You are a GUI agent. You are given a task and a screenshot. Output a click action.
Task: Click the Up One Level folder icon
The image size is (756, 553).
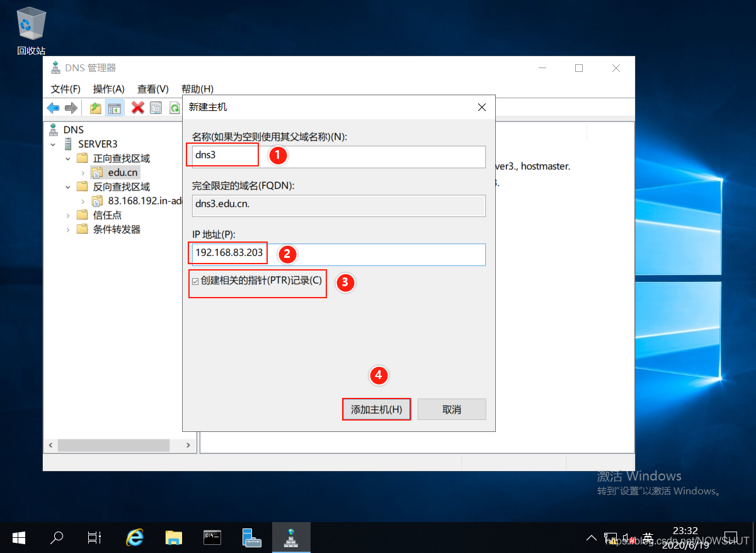[x=95, y=108]
